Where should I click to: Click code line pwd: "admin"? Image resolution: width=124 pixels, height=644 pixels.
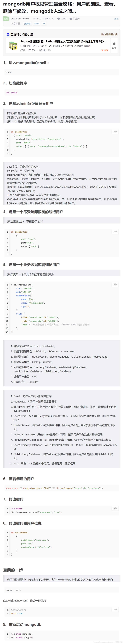[24, 143]
